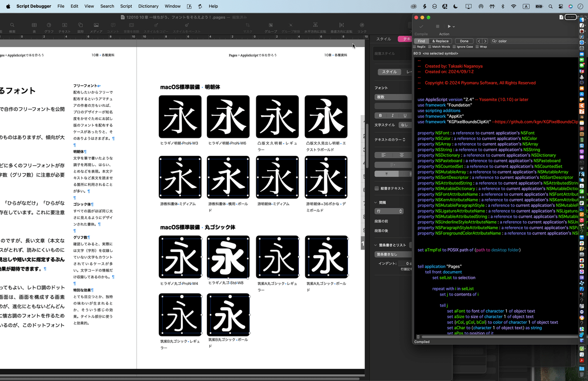Select the & Replace segment button

point(441,41)
